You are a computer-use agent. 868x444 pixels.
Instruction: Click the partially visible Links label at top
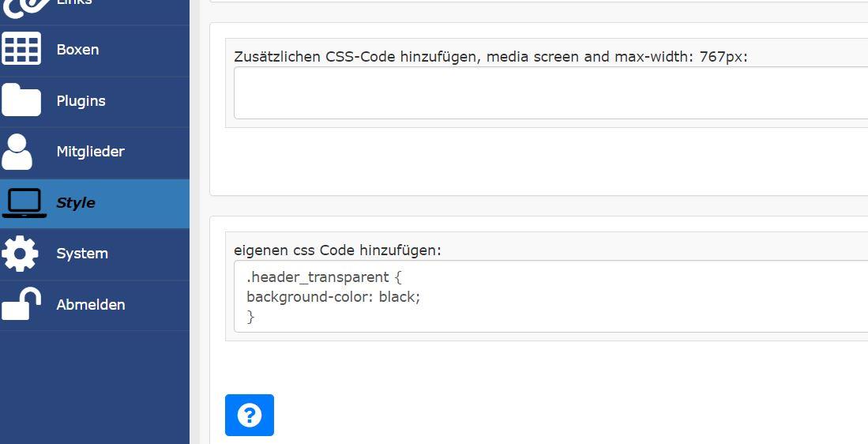point(74,3)
